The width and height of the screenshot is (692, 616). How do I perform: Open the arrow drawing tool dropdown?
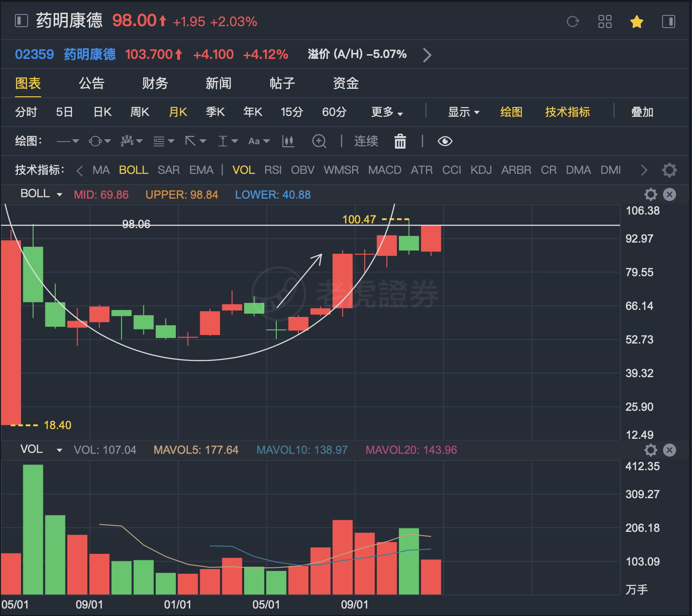(195, 141)
